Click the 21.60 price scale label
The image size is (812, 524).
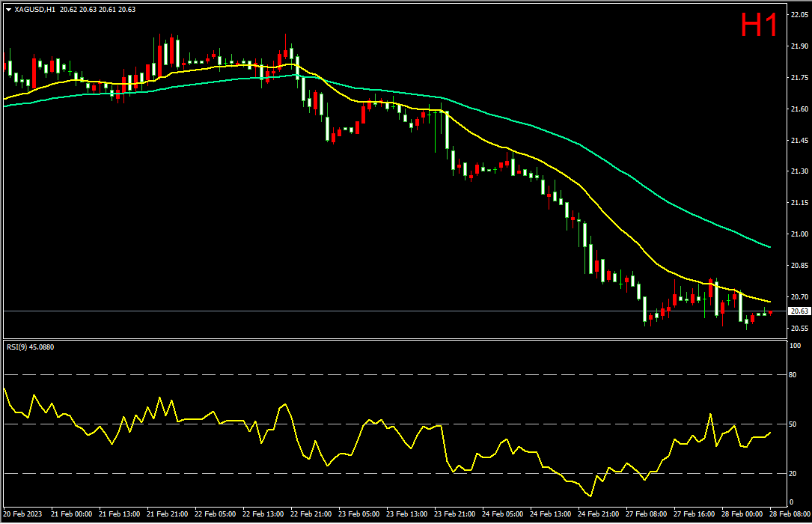799,109
